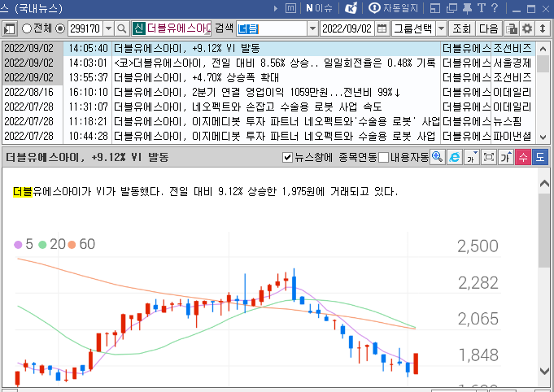Select news row '2분기 연결 영업이익 1059만원'
Viewport: 554px width, 392px height.
coord(268,92)
